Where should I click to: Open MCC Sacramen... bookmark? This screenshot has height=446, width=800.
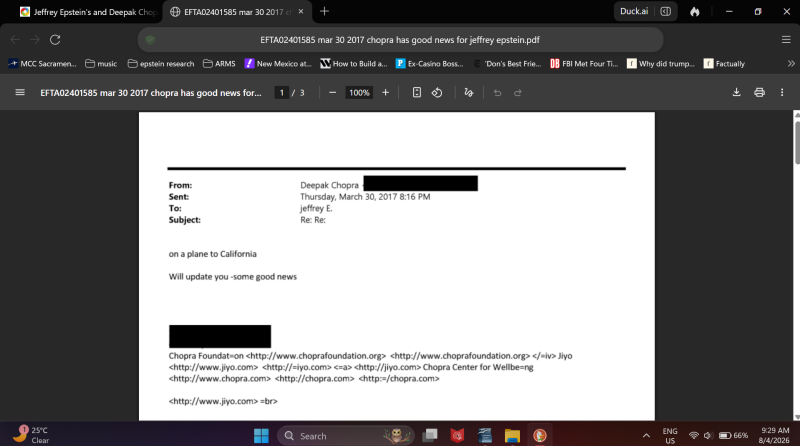pos(43,64)
